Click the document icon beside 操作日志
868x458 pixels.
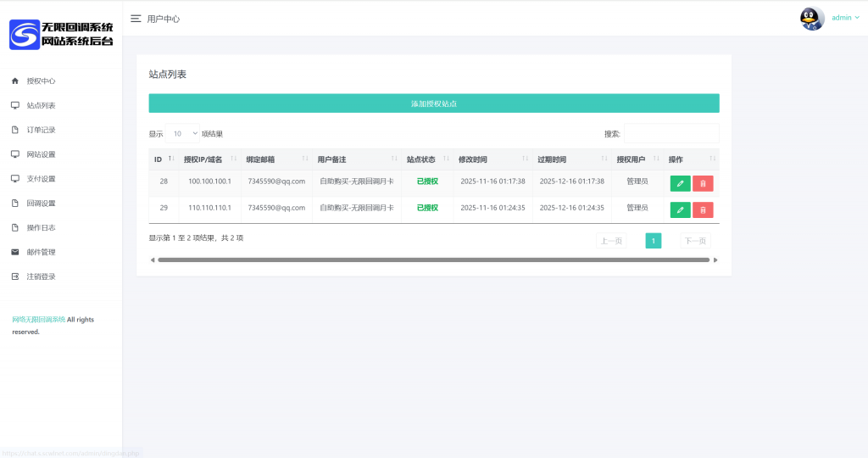15,227
